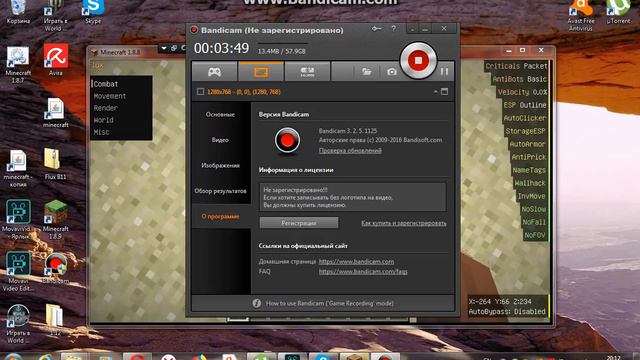Open the Обзор результатов tab
640x360 pixels.
[x=220, y=191]
